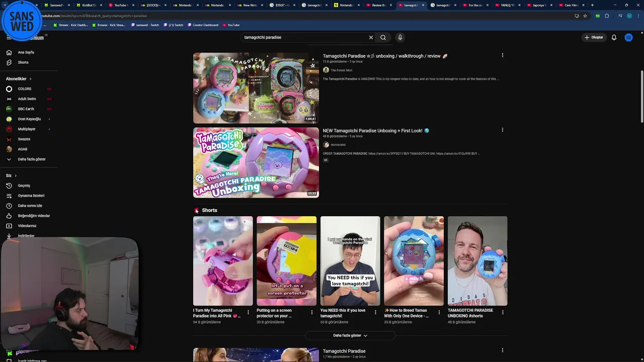
Task: Open Videolarınız in the sidebar
Action: (28, 226)
